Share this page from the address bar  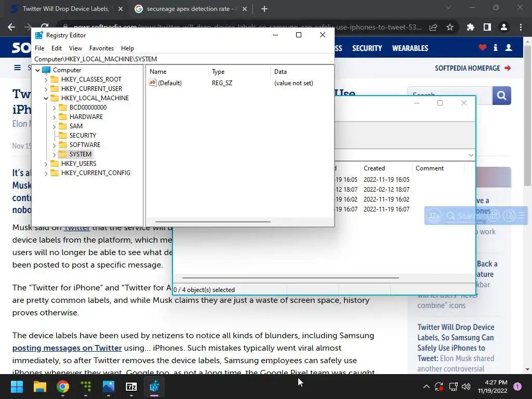click(x=433, y=27)
